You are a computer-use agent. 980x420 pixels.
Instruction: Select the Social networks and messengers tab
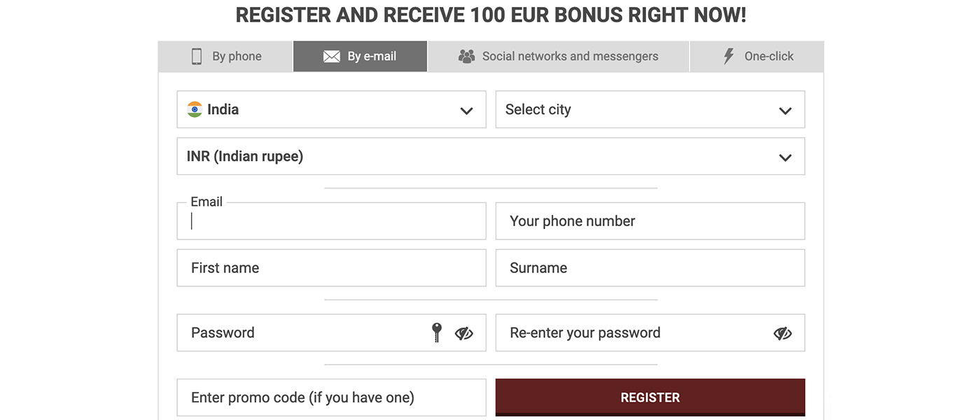(x=559, y=55)
